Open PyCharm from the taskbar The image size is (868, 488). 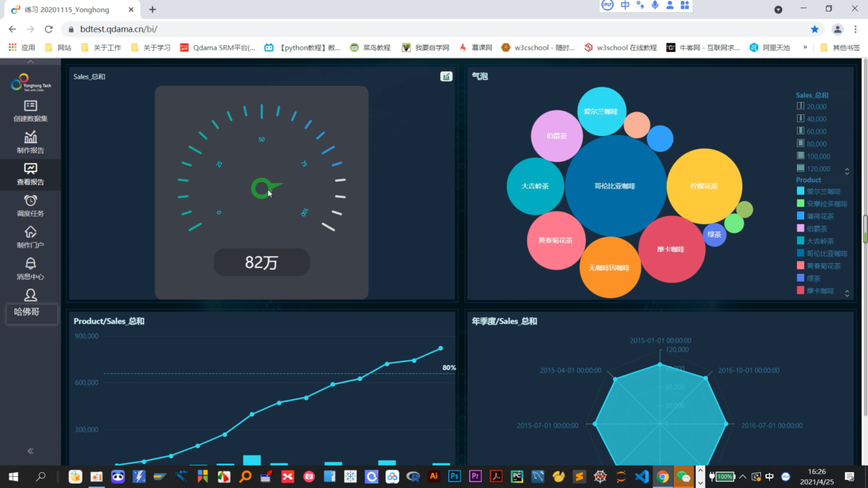pyautogui.click(x=516, y=476)
